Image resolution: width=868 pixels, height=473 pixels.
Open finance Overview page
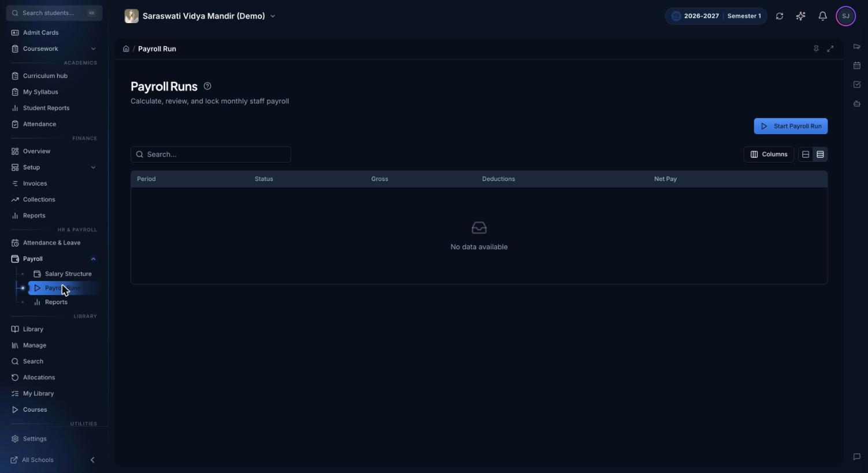[36, 151]
